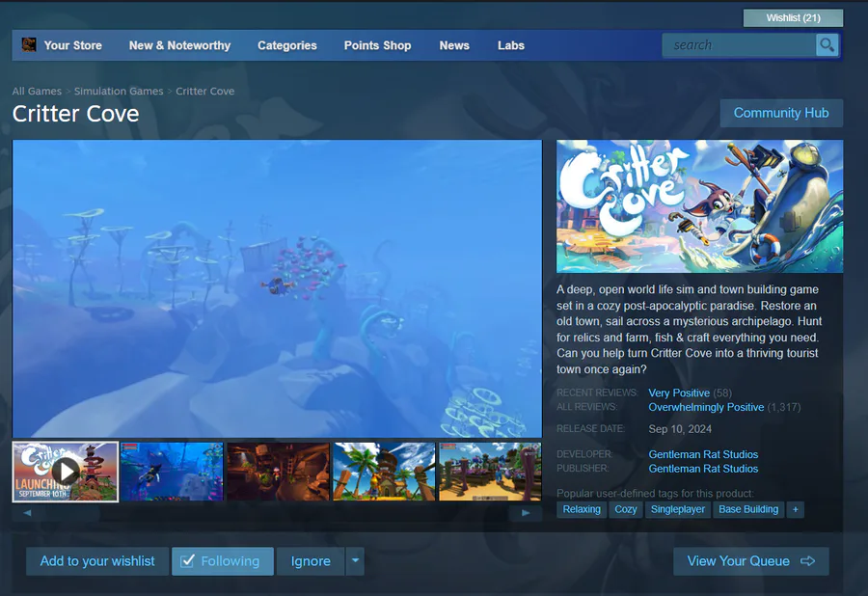Open Very Positive recent reviews link

[679, 393]
